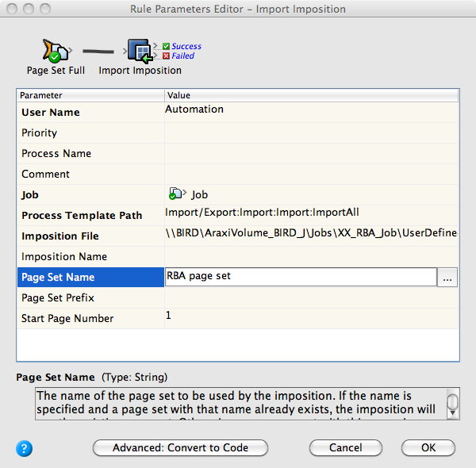Click the green Success check icon

(x=166, y=46)
